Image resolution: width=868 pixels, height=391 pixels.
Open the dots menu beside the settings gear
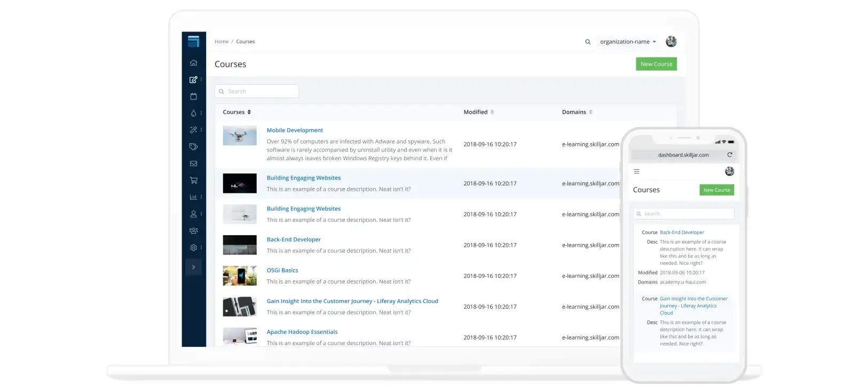pyautogui.click(x=201, y=247)
